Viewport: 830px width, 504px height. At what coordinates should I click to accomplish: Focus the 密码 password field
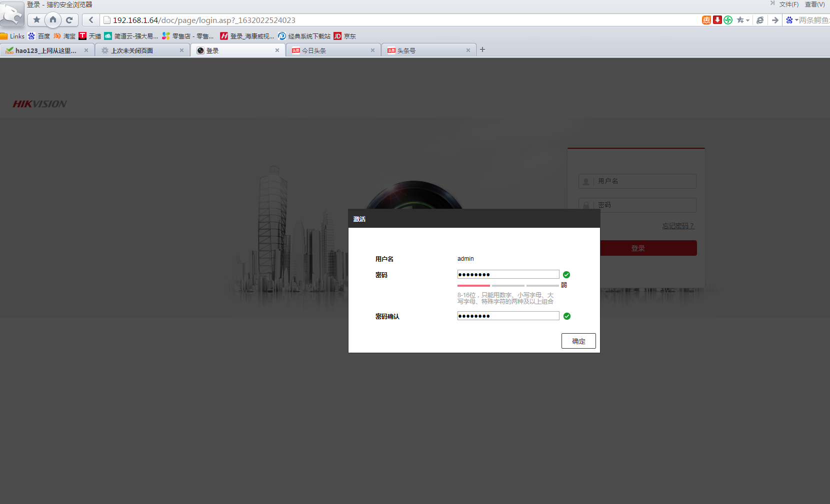[x=508, y=274]
